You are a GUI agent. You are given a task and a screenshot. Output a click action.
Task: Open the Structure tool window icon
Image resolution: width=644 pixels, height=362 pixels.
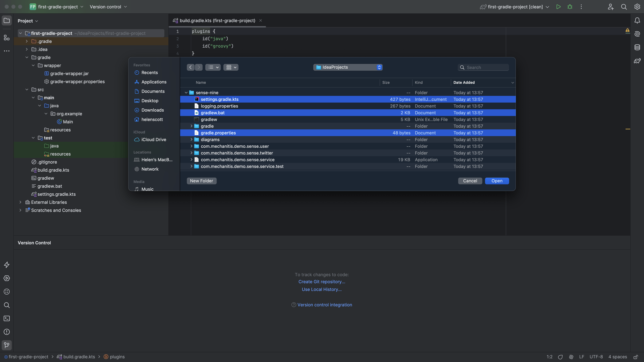point(7,38)
